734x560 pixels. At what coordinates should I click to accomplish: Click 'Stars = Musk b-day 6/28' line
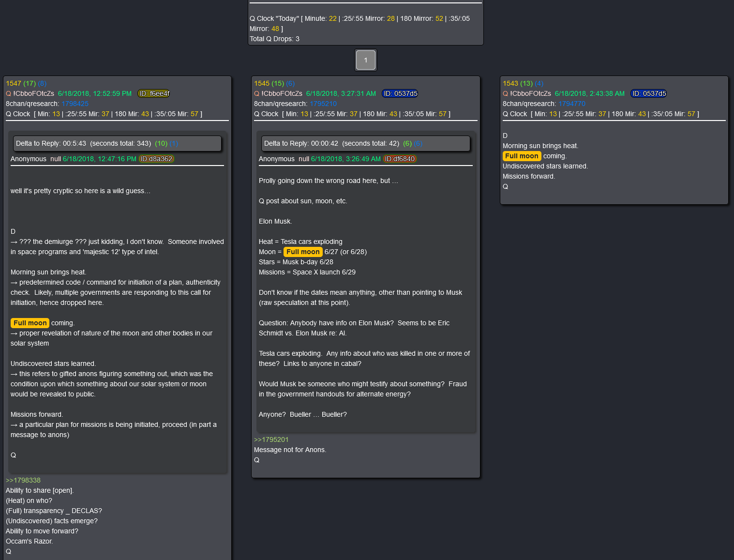point(296,262)
